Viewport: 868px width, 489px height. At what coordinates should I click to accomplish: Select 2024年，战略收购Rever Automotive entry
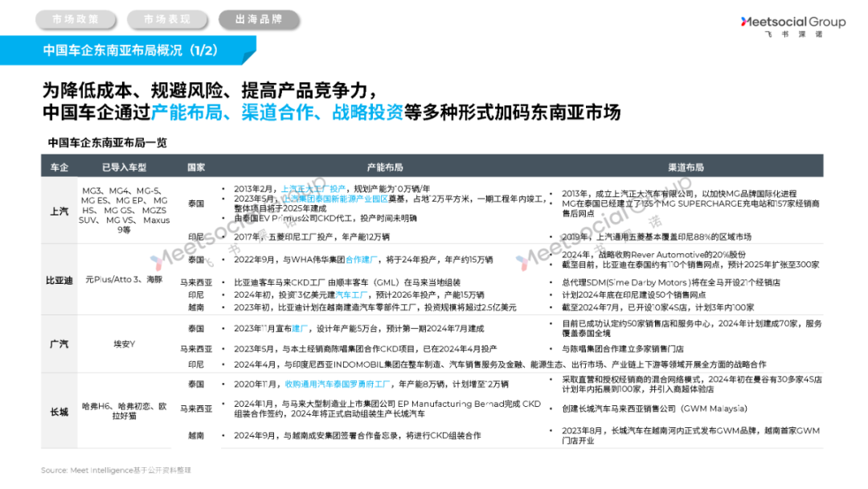pos(653,255)
